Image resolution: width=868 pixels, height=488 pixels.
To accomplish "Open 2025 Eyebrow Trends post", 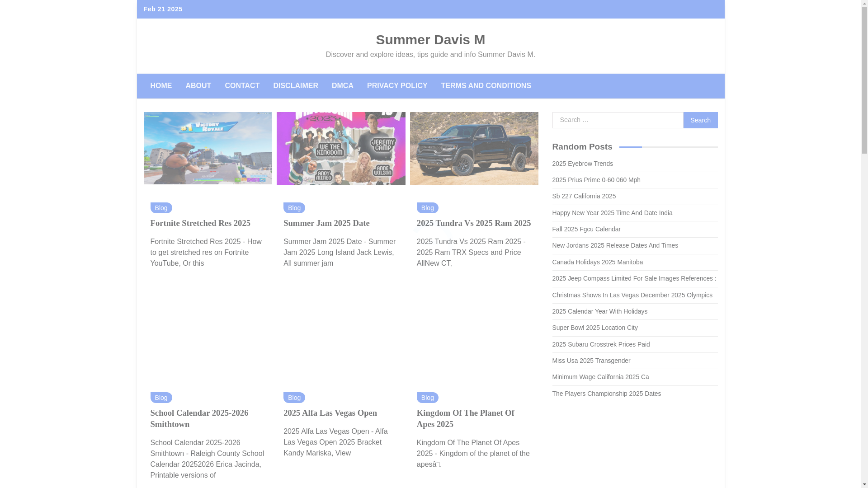I will click(x=582, y=164).
